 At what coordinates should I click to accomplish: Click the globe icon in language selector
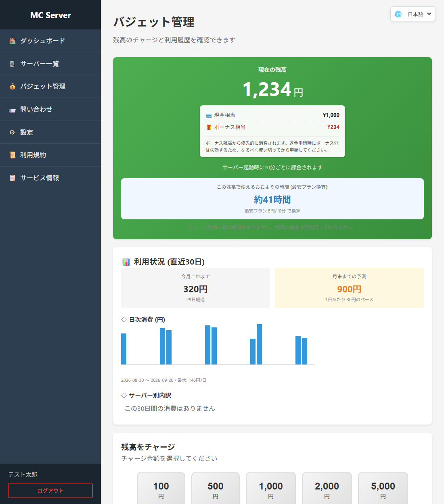(x=398, y=14)
